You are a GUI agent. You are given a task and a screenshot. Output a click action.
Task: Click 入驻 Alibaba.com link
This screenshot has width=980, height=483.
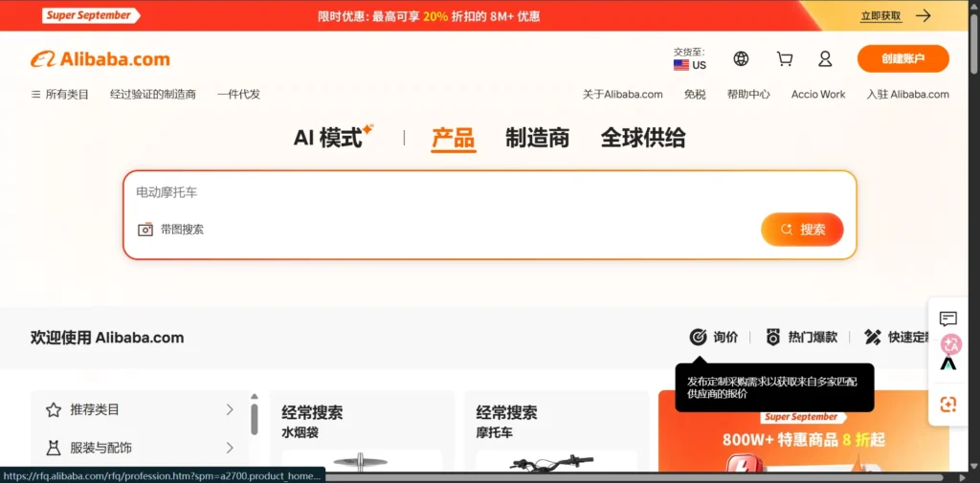pyautogui.click(x=907, y=95)
